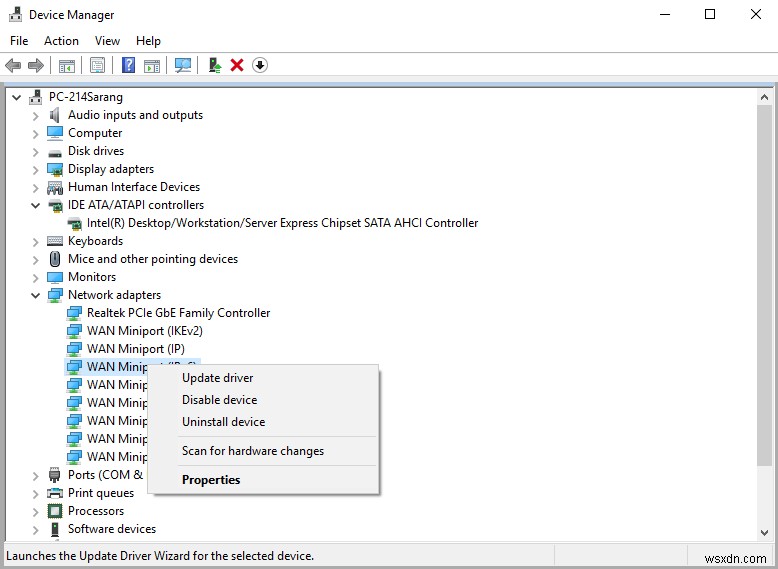Expand the Display adapters category
The width and height of the screenshot is (778, 569).
(35, 170)
